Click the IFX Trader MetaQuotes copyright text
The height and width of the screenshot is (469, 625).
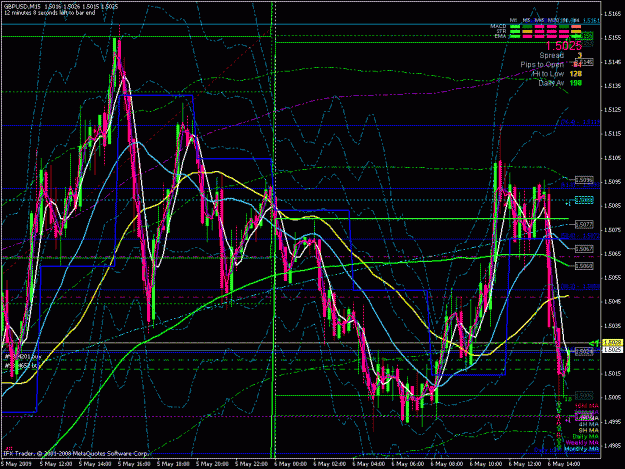(76, 453)
